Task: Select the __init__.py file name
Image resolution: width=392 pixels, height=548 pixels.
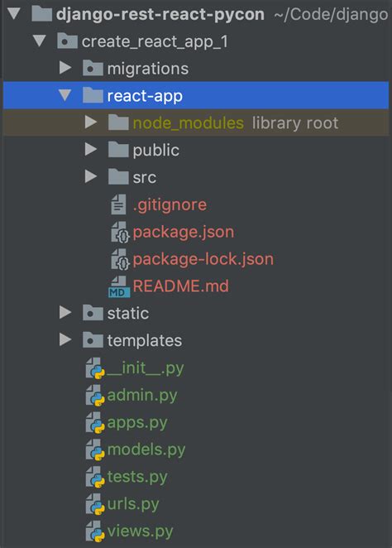Action: tap(146, 368)
